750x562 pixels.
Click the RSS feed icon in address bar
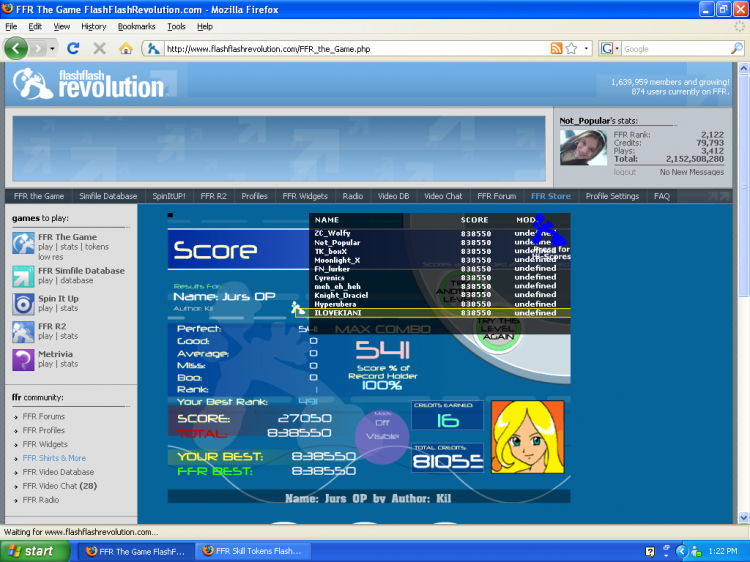tap(556, 48)
